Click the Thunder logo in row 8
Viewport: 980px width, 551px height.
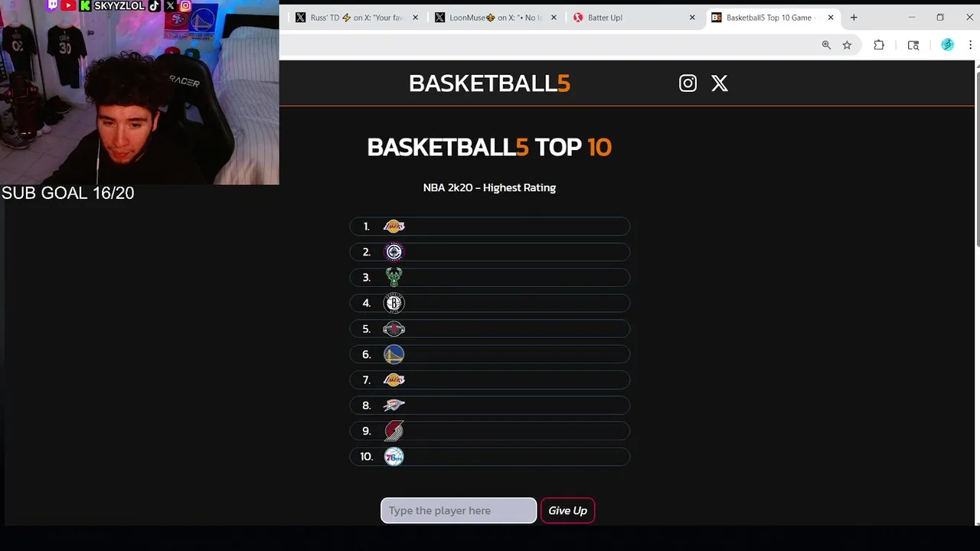pyautogui.click(x=394, y=406)
